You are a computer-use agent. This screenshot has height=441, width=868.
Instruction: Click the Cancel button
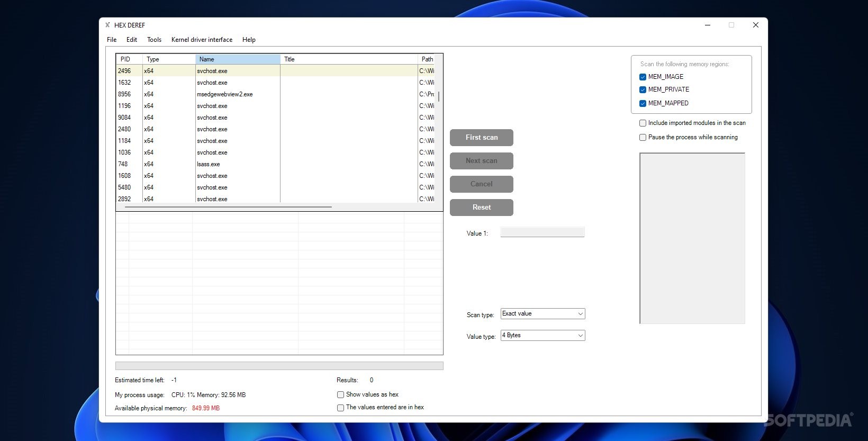click(x=482, y=184)
